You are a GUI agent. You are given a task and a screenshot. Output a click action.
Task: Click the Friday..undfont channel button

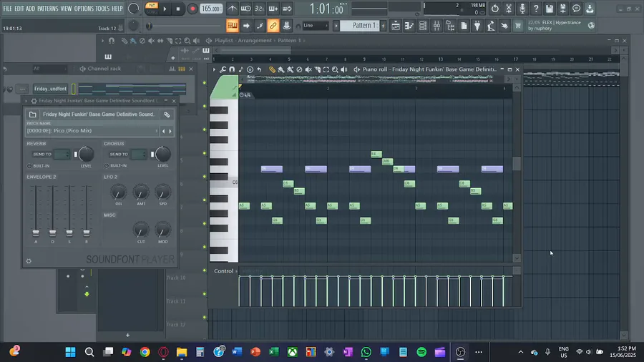coord(50,89)
